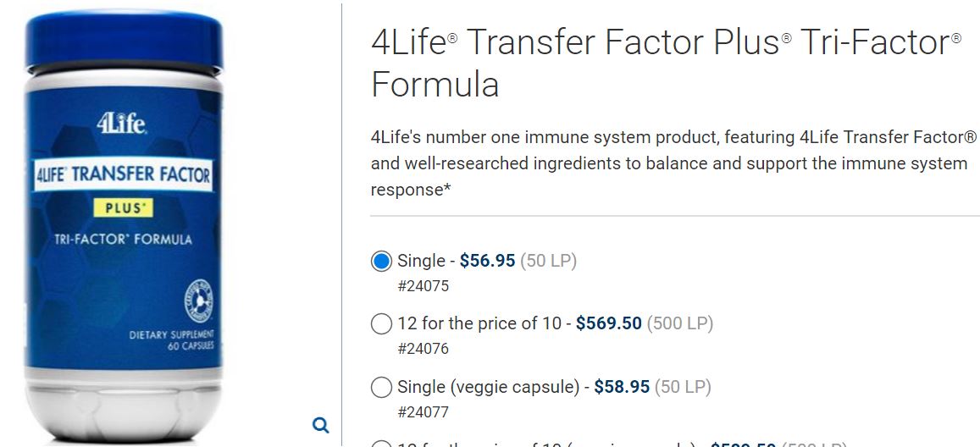Click item number #24075

[424, 286]
